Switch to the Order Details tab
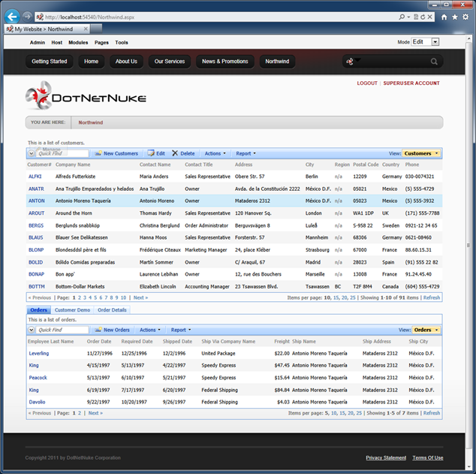 point(112,310)
